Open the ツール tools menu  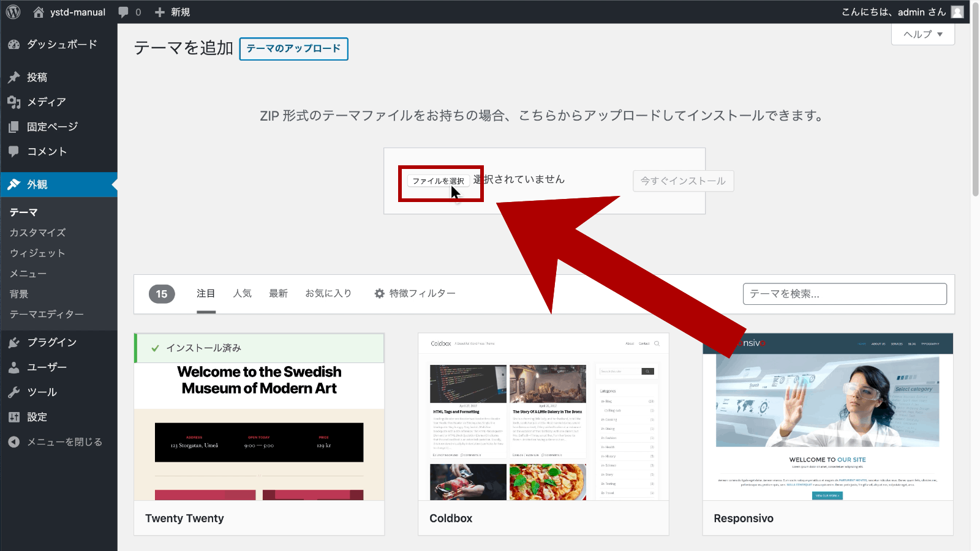(59, 392)
